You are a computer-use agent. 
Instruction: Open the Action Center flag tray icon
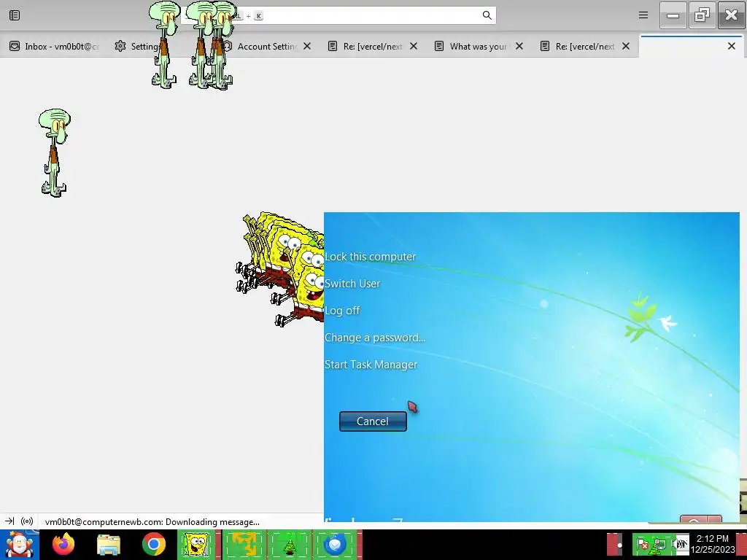tap(642, 544)
